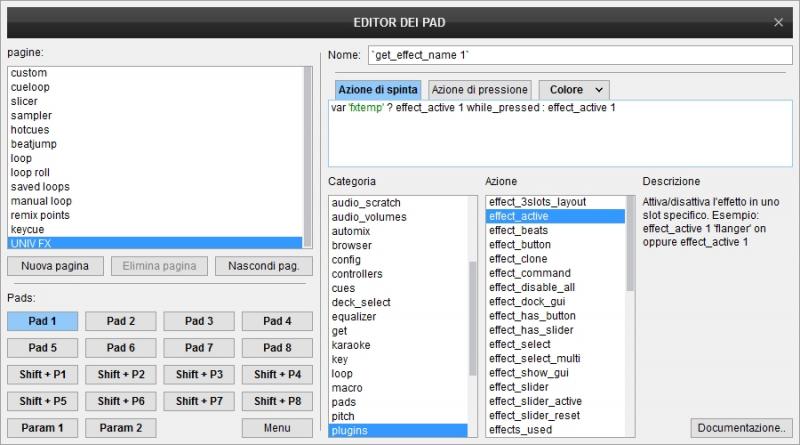800x445 pixels.
Task: Select Shift + P4 pad
Action: coord(277,374)
